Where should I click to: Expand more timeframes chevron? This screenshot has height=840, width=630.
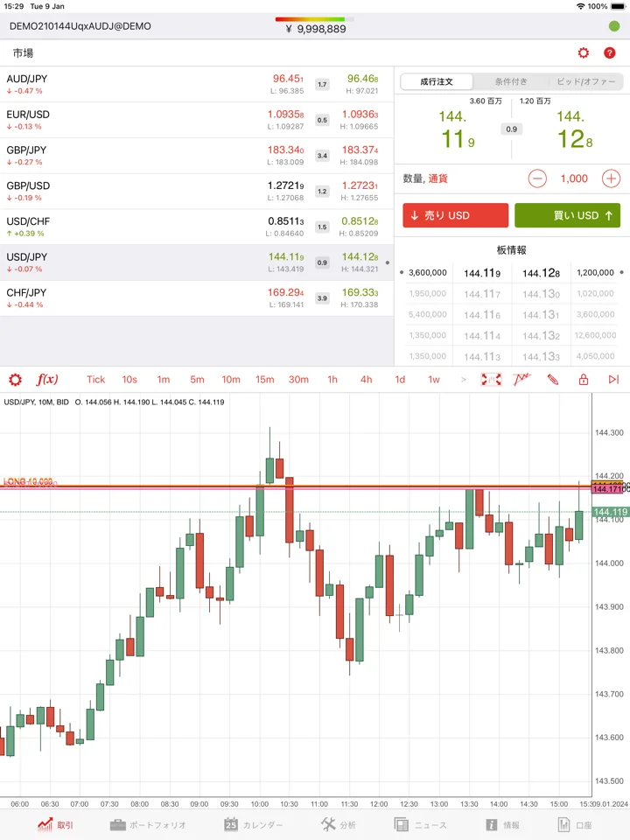tap(464, 380)
